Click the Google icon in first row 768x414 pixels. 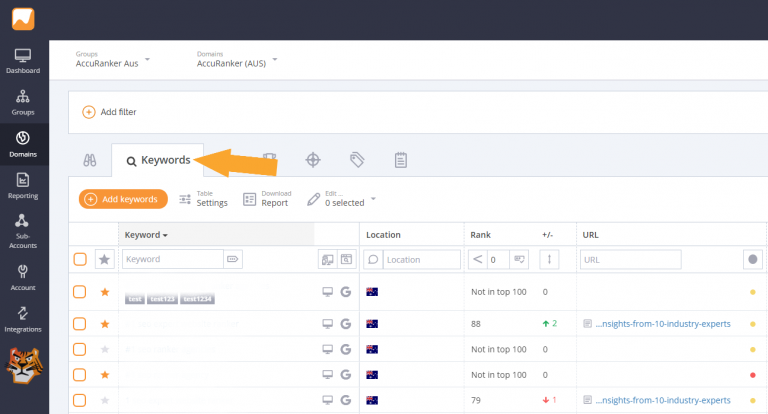(346, 292)
